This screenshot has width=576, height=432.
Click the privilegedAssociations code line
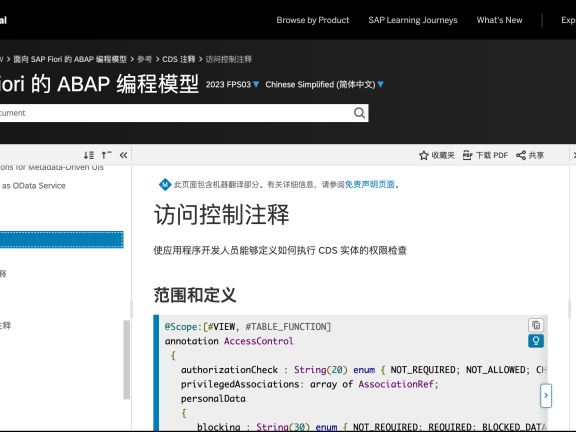[x=310, y=384]
